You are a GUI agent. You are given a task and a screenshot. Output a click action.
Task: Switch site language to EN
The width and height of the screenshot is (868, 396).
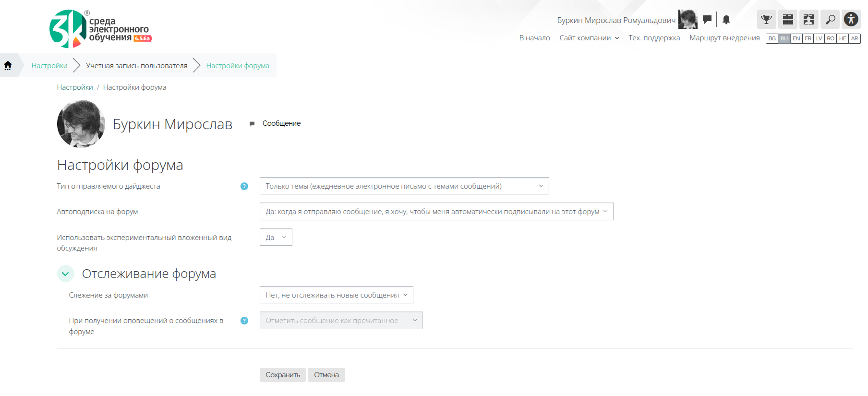tap(796, 39)
